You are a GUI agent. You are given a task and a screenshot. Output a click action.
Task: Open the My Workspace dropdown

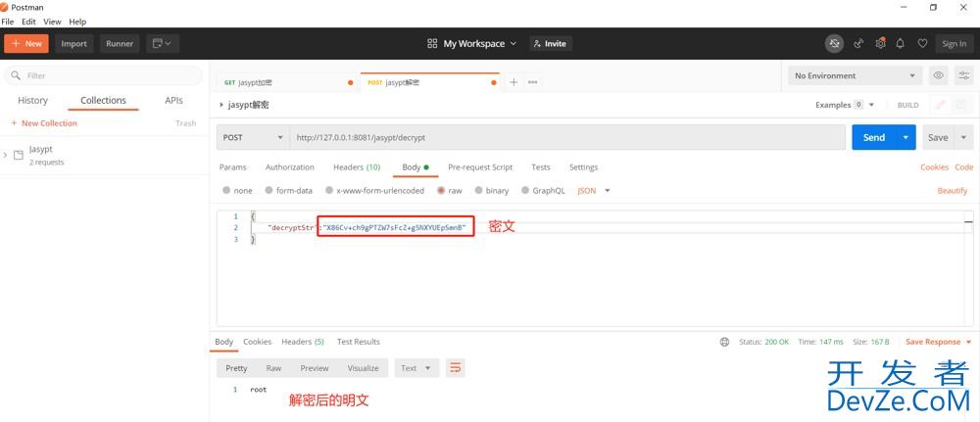tap(480, 44)
